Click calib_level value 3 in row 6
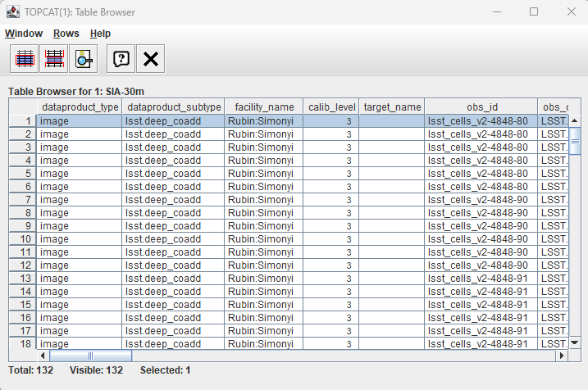Viewport: 588px width, 390px height. click(331, 187)
